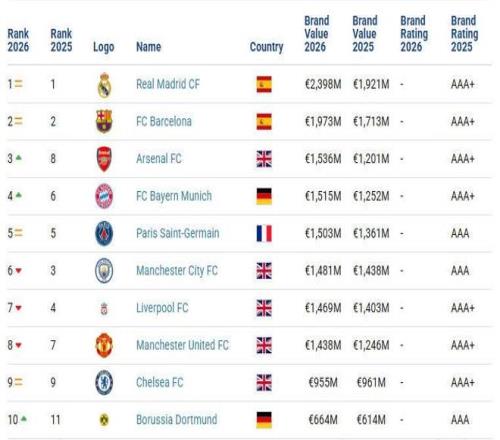Click the Chelsea FC lion badge
Viewport: 500px width, 440px height.
point(104,382)
